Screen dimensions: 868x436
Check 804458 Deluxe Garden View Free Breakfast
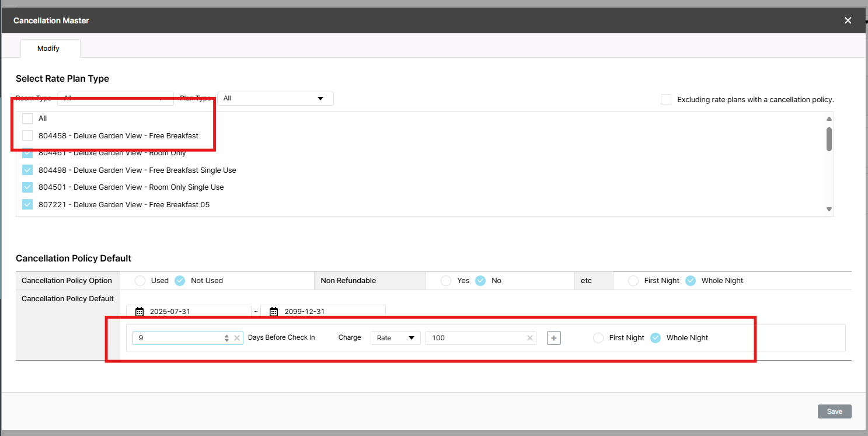(x=27, y=136)
